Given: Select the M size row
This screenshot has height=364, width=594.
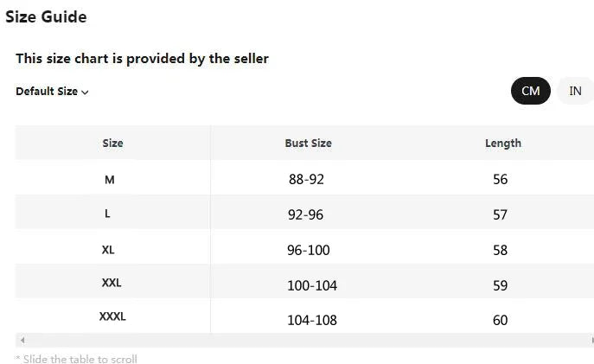Looking at the screenshot, I should (x=304, y=179).
